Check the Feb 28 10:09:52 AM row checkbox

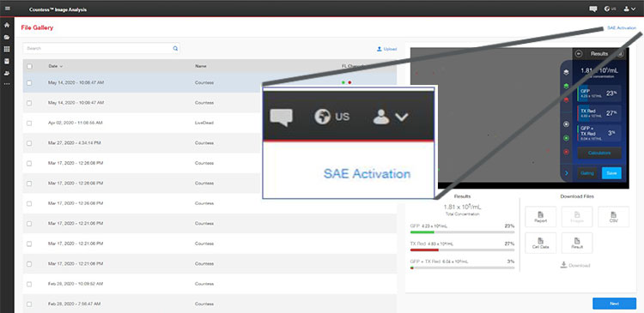coord(29,284)
